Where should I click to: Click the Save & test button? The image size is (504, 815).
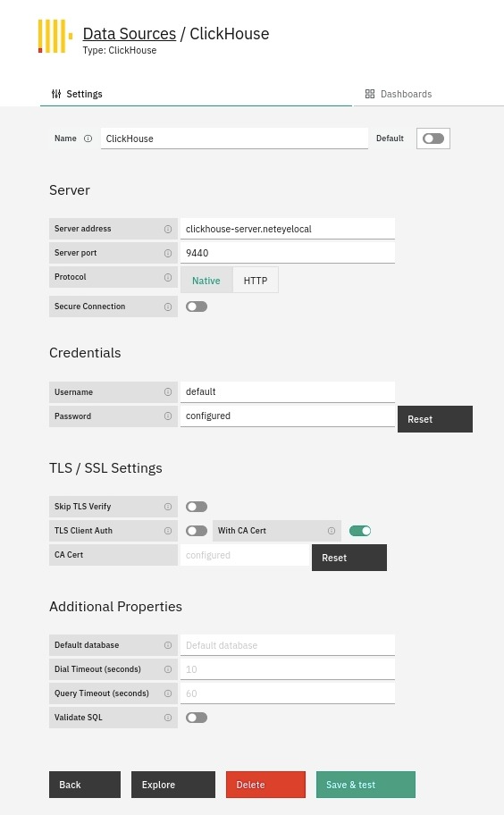(x=365, y=785)
